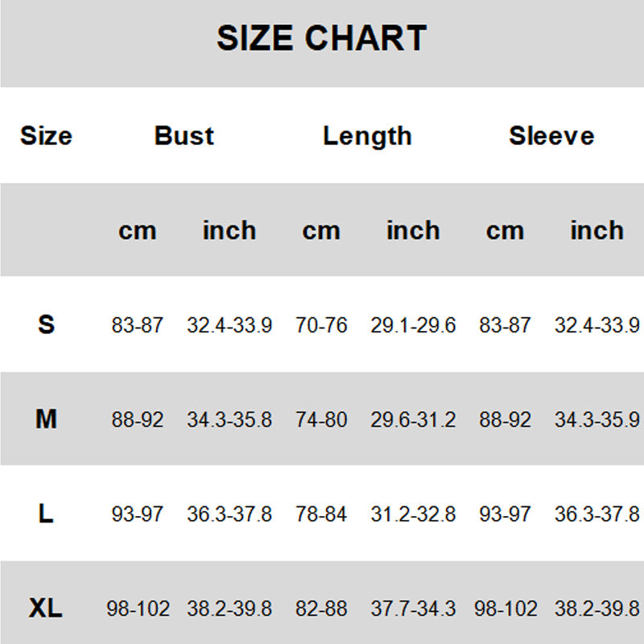Click the 37.7-34.3 length inch value
Image resolution: width=644 pixels, height=644 pixels.
[413, 609]
